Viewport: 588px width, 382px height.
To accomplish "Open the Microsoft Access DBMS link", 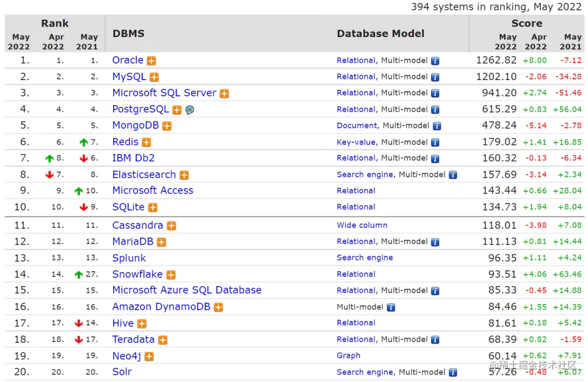I will tap(152, 191).
